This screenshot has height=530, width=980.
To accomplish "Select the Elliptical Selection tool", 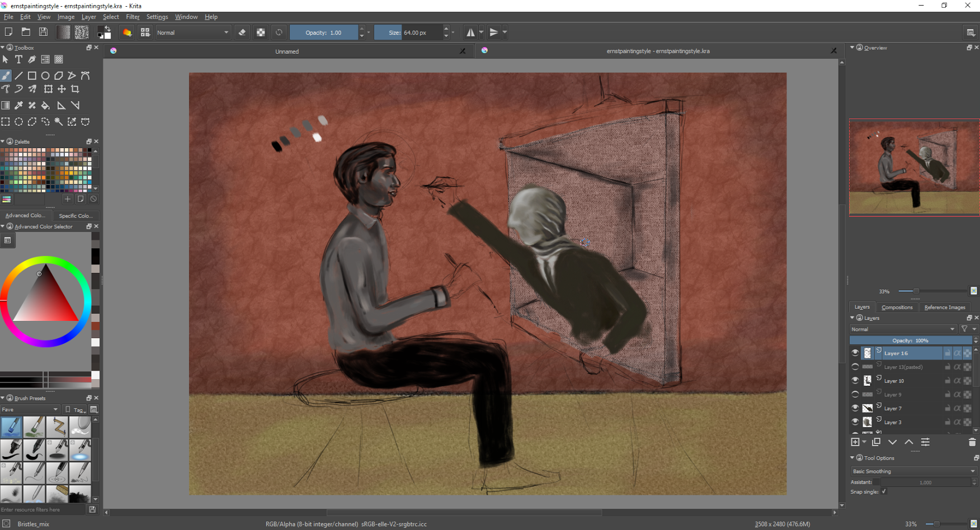I will [18, 121].
